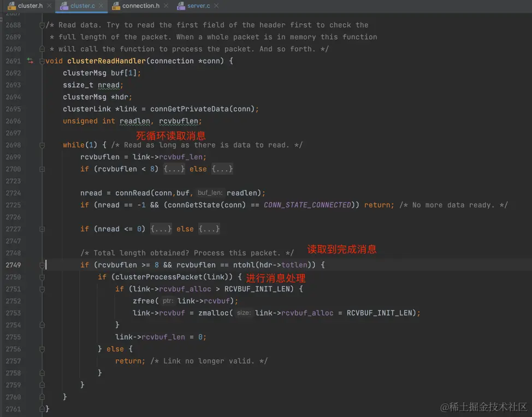
Task: Collapse the if block at line 2749
Action: 42,265
